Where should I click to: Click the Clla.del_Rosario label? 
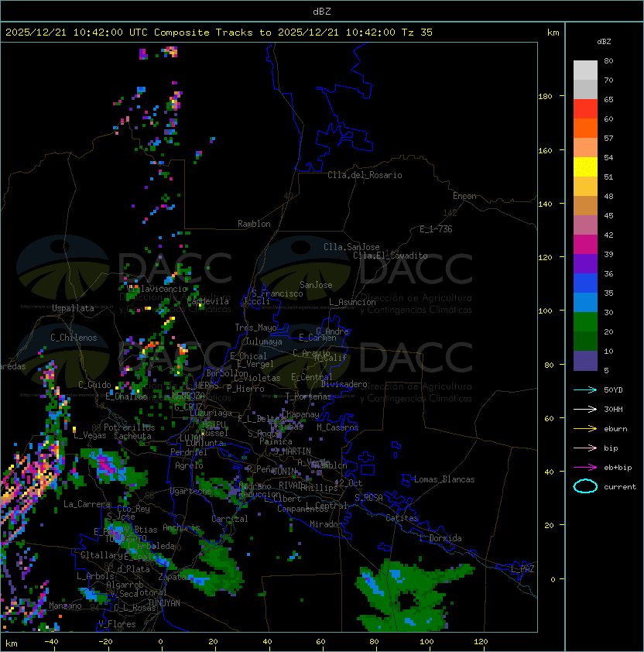(365, 175)
